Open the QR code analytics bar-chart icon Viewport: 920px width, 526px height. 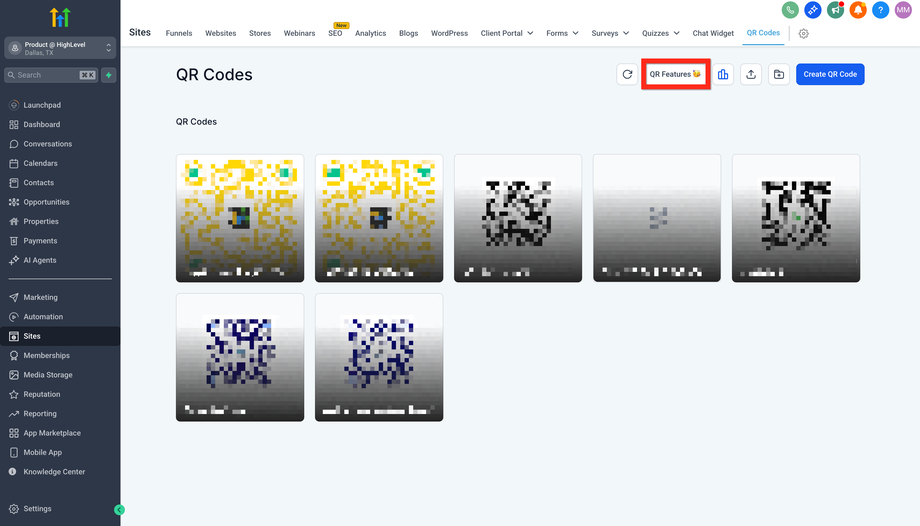pyautogui.click(x=723, y=74)
